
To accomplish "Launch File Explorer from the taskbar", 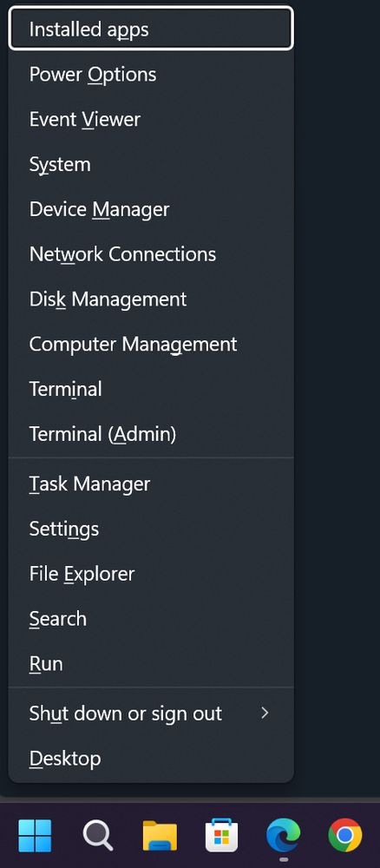I will click(x=160, y=835).
